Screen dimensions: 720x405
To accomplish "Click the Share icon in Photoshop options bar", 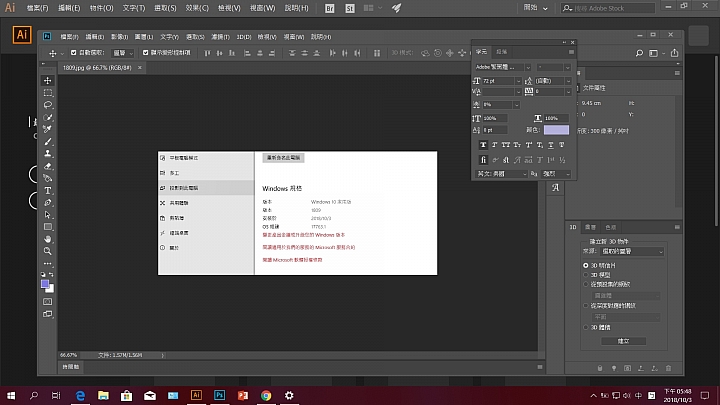I will tap(674, 53).
